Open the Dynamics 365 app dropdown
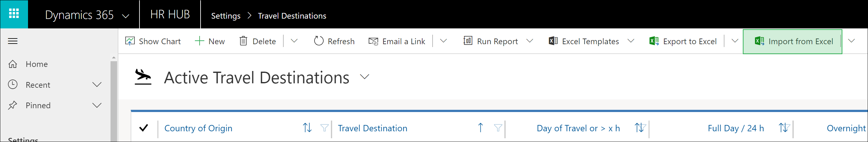This screenshot has width=868, height=142. point(126,15)
